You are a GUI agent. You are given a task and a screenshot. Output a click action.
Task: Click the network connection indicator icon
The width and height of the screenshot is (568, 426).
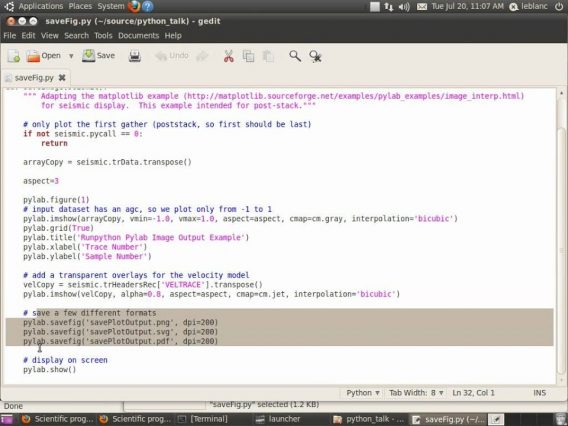(389, 7)
